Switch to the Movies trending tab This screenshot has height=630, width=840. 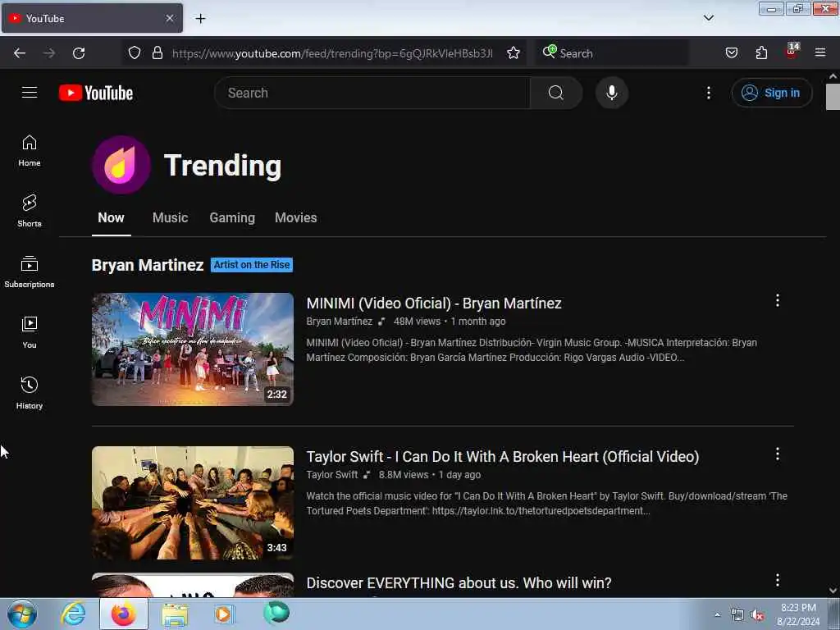coord(295,218)
